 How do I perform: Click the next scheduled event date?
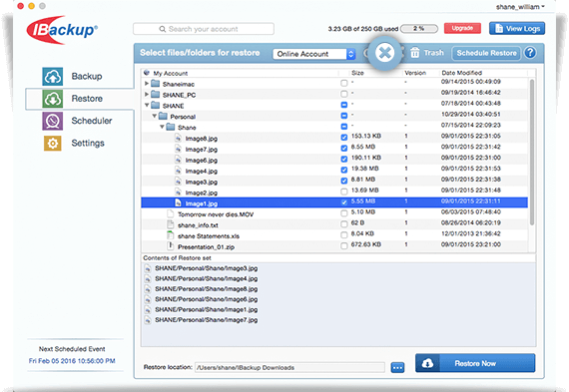[x=72, y=361]
